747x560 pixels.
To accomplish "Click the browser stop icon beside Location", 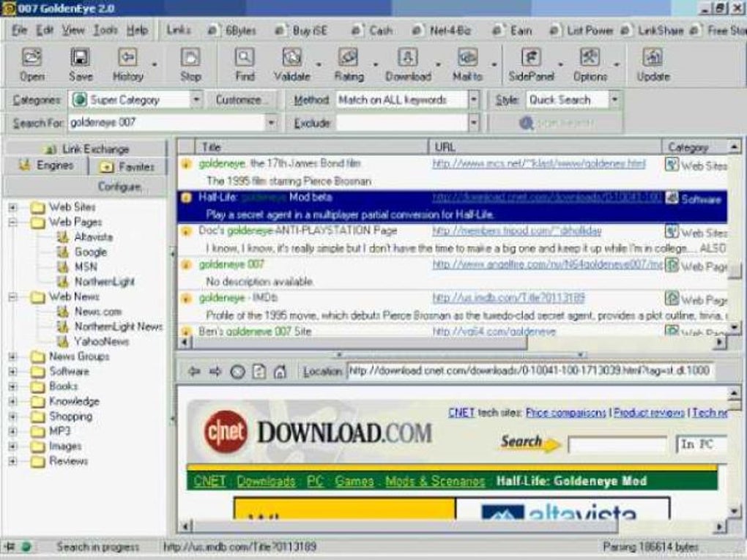I will [237, 371].
